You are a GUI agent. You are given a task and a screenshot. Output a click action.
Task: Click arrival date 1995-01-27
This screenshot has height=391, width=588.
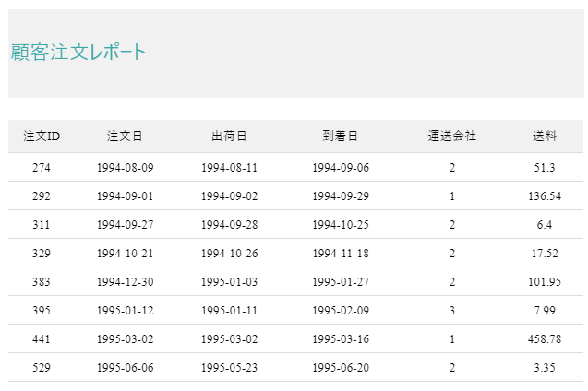(340, 282)
